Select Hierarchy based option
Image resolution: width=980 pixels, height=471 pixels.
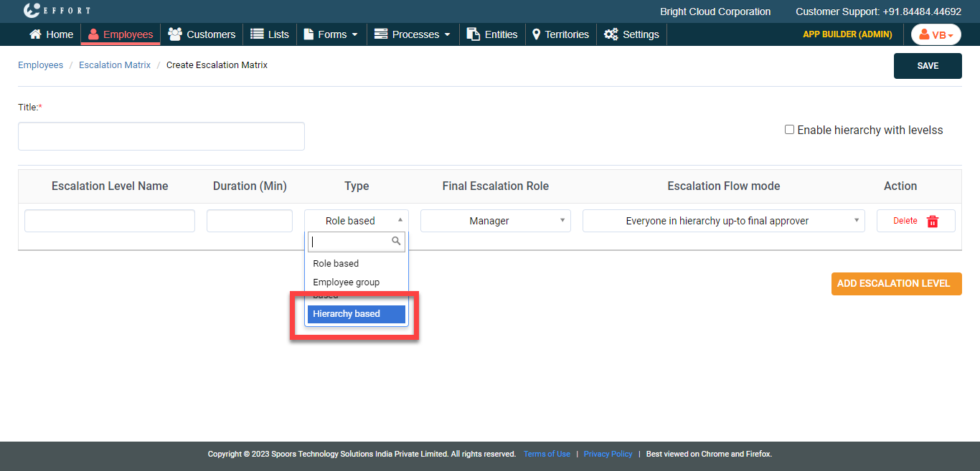[356, 314]
